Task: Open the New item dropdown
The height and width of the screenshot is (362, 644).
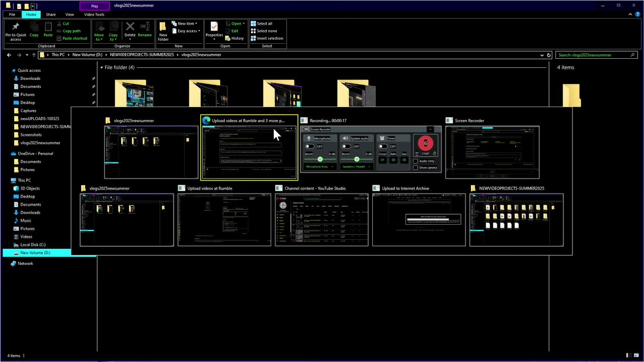Action: pos(184,24)
